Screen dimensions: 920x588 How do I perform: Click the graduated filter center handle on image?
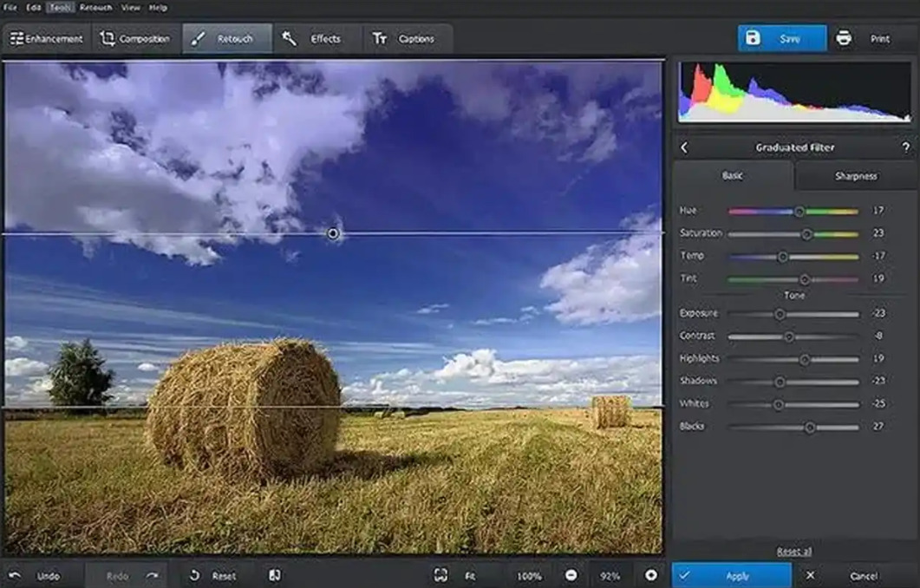[x=334, y=233]
